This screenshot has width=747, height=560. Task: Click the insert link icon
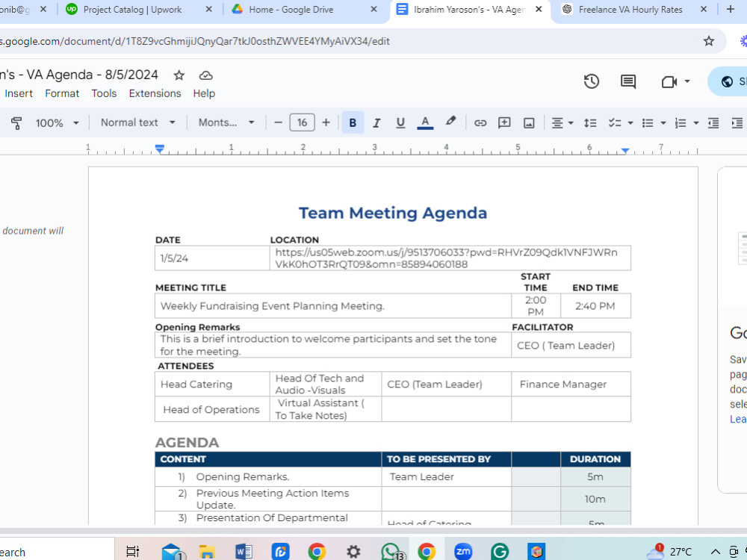pyautogui.click(x=480, y=123)
